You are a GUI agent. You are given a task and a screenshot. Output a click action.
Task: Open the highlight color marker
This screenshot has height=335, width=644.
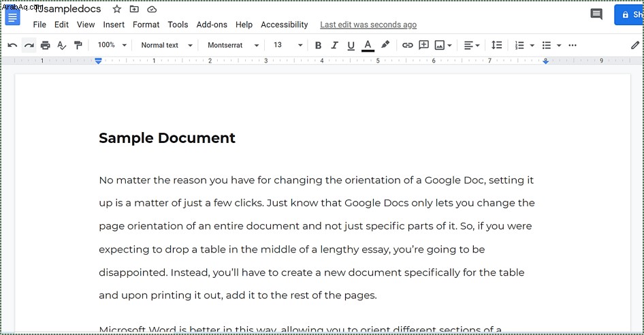click(x=385, y=45)
